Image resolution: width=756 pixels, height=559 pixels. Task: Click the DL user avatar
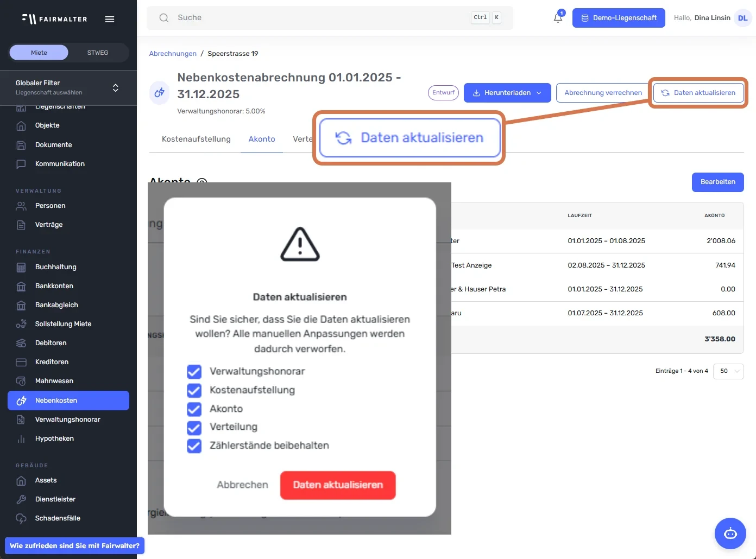742,18
